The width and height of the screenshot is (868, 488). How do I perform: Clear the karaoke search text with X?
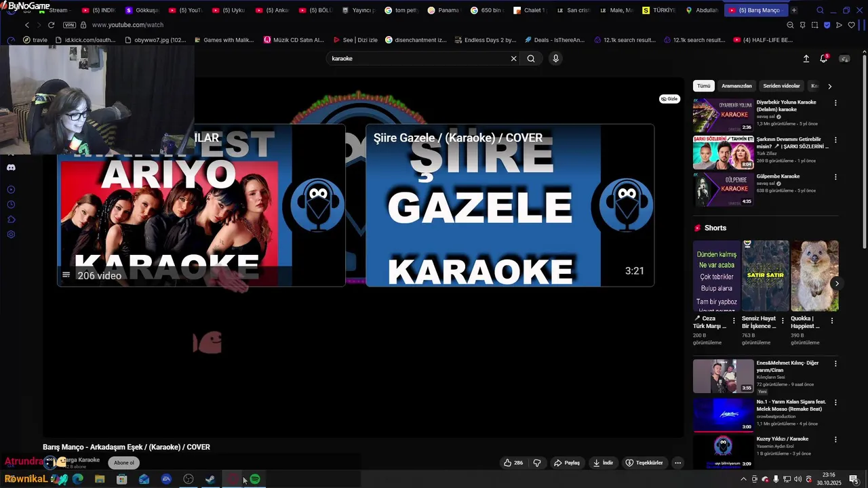[513, 58]
